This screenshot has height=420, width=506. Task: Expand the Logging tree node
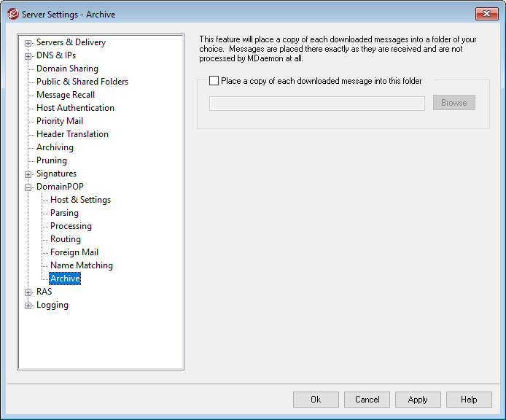click(28, 306)
